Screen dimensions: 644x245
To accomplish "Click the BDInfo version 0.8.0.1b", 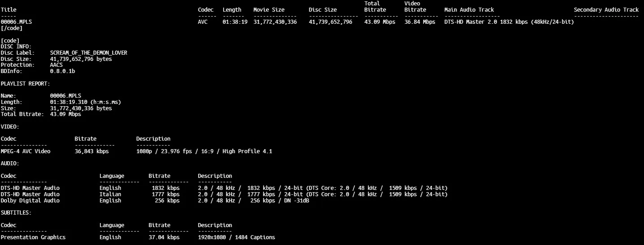I will click(x=62, y=71).
